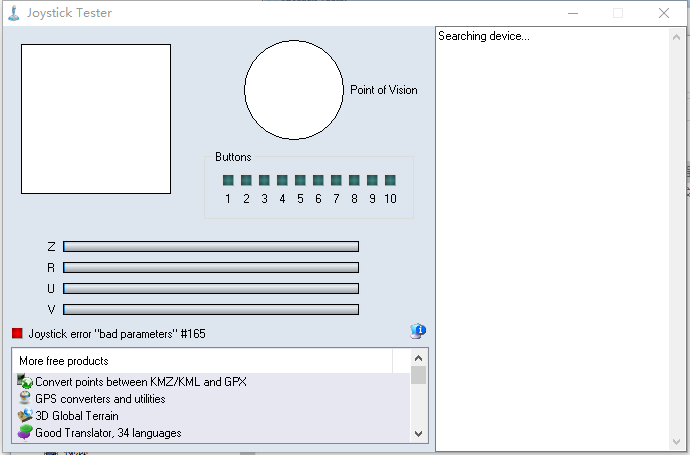Open Good Translator, 34 languages link
The image size is (690, 455).
coord(108,433)
